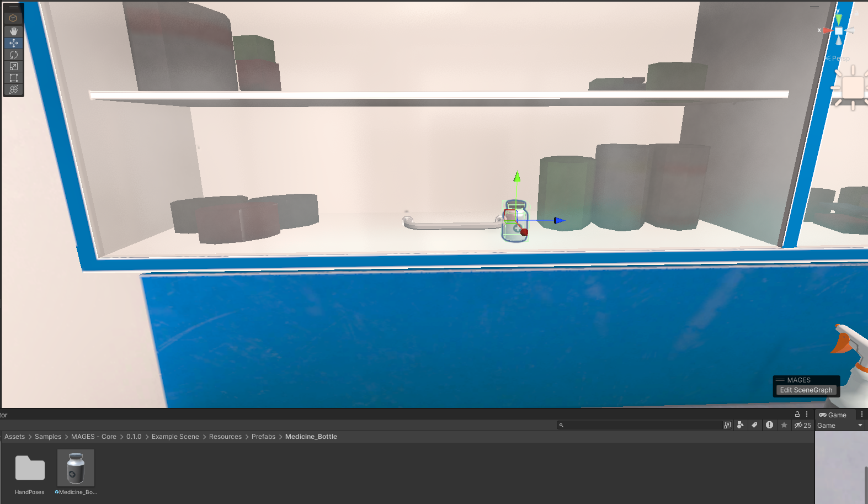Viewport: 868px width, 504px height.
Task: Choose the Scale tool
Action: (x=14, y=66)
